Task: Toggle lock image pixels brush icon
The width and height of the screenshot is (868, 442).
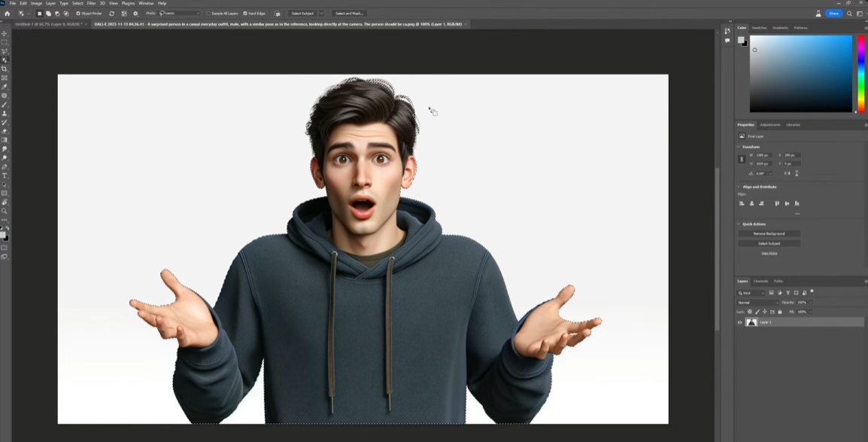Action: tap(757, 312)
